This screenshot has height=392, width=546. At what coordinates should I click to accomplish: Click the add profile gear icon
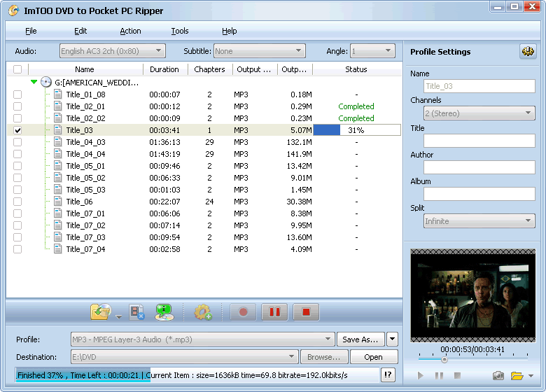coord(203,312)
